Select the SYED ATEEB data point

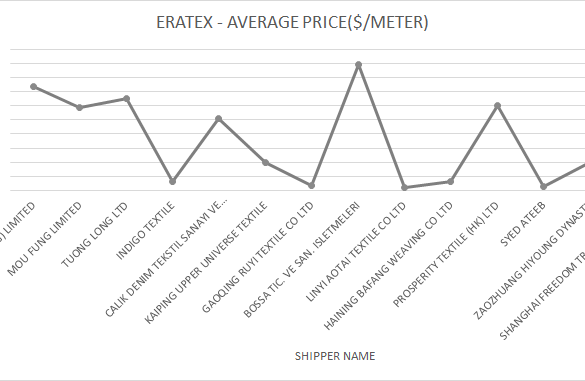click(544, 187)
